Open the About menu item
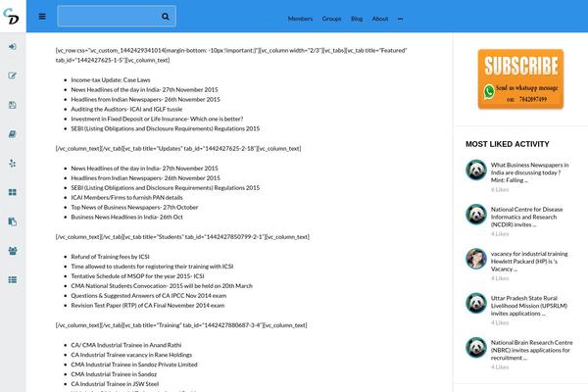The image size is (588, 392). (x=380, y=19)
